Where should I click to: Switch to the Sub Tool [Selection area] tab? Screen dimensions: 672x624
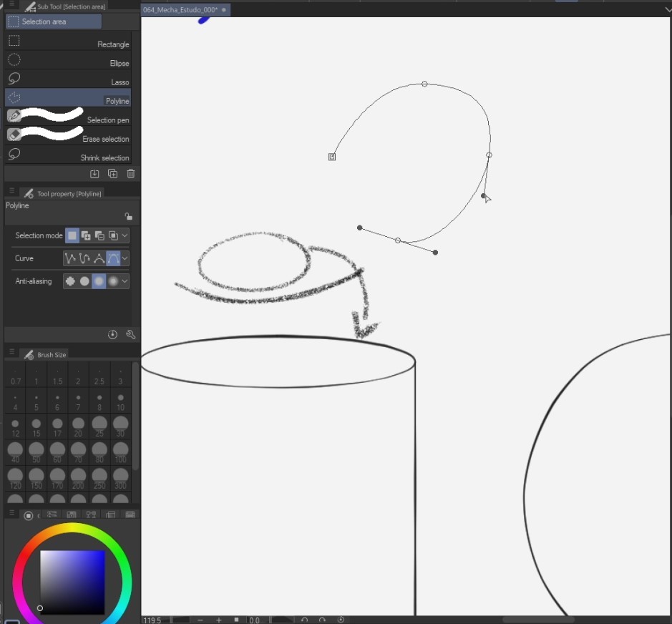64,6
